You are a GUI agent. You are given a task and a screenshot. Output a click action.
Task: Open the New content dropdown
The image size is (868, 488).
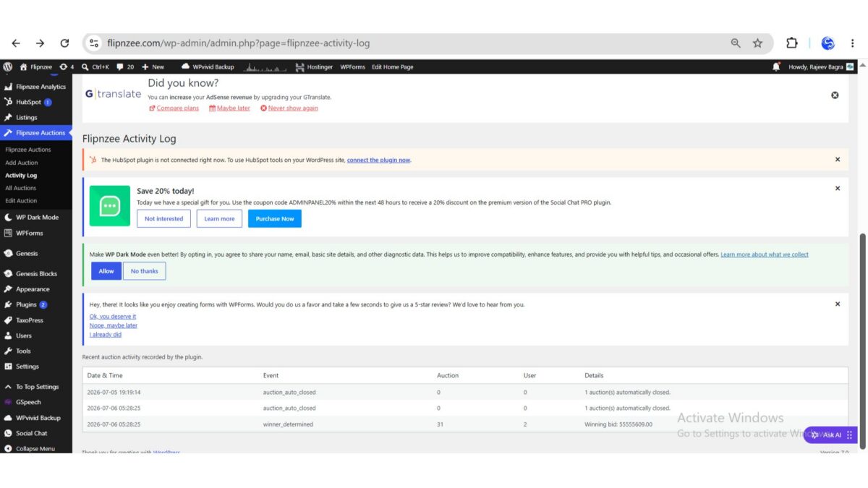[153, 67]
